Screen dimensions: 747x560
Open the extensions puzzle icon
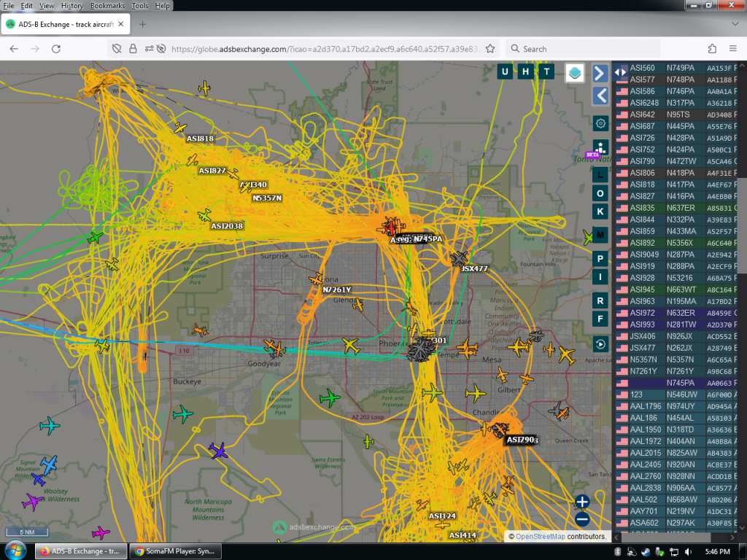tap(712, 49)
